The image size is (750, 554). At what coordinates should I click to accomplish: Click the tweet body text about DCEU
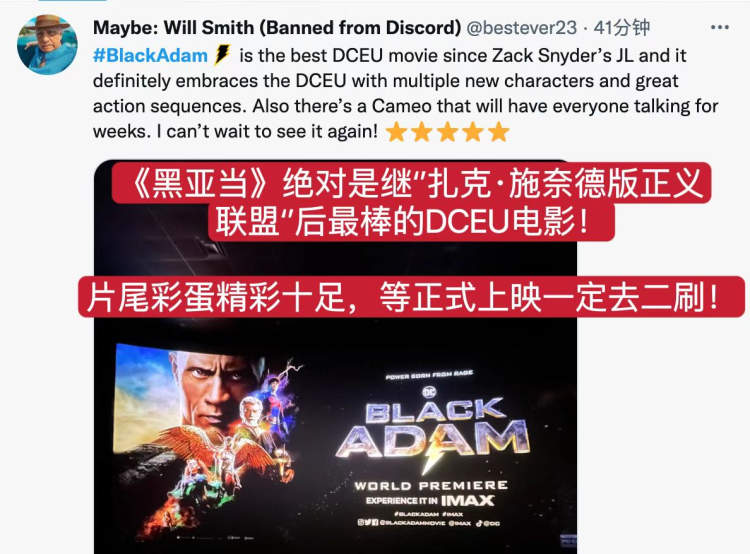(x=406, y=93)
